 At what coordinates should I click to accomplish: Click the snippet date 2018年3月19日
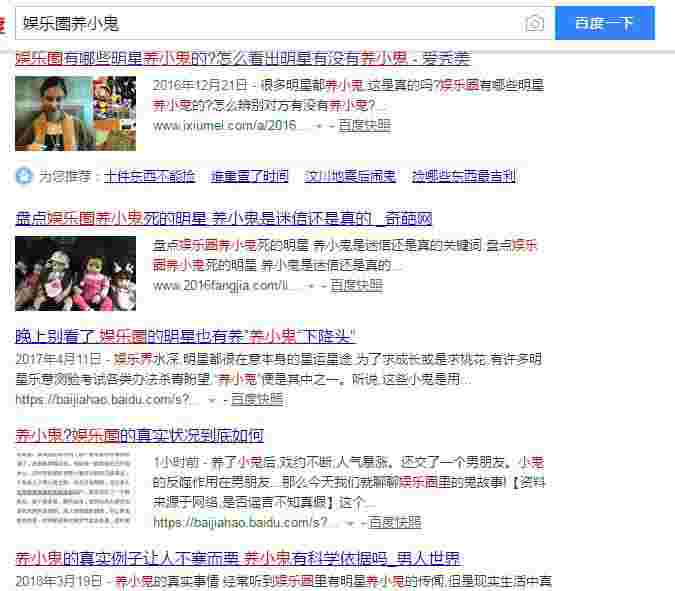tap(59, 581)
